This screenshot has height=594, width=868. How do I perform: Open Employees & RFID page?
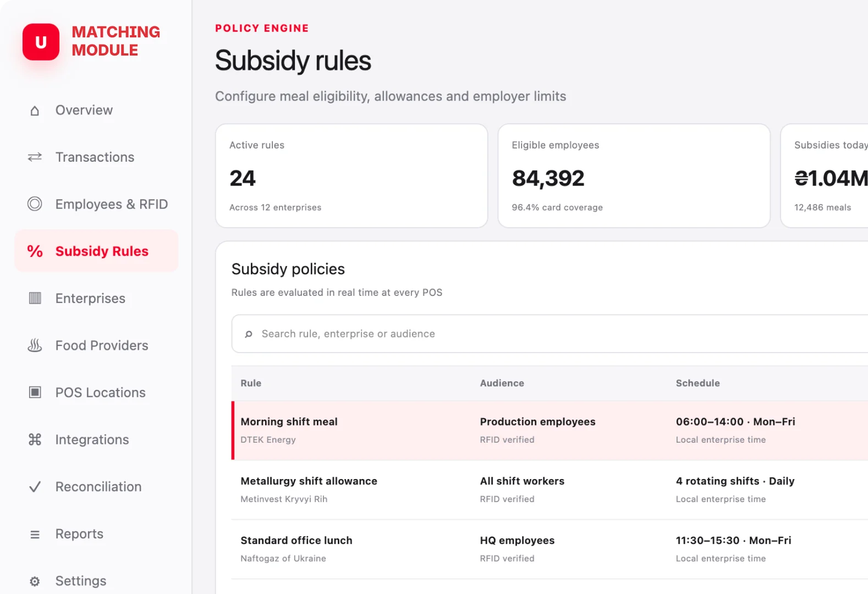pyautogui.click(x=96, y=204)
